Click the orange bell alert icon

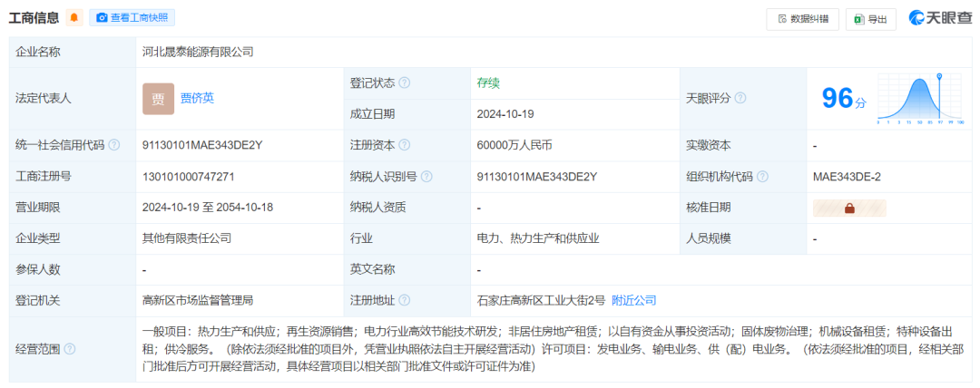[x=74, y=18]
